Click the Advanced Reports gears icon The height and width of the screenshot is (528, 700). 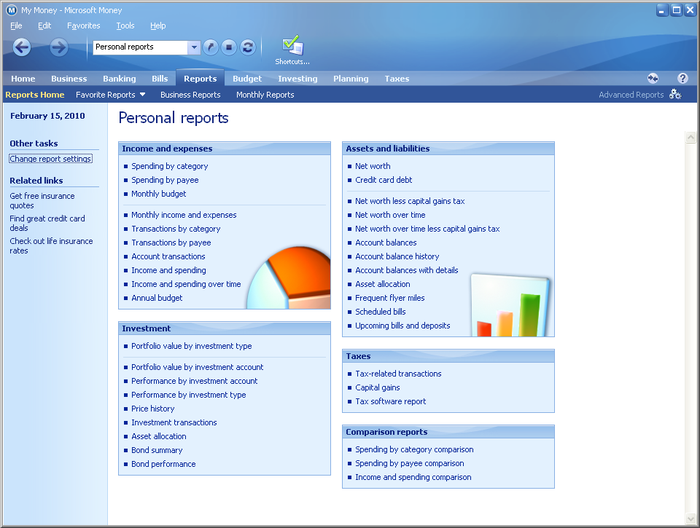(x=675, y=94)
